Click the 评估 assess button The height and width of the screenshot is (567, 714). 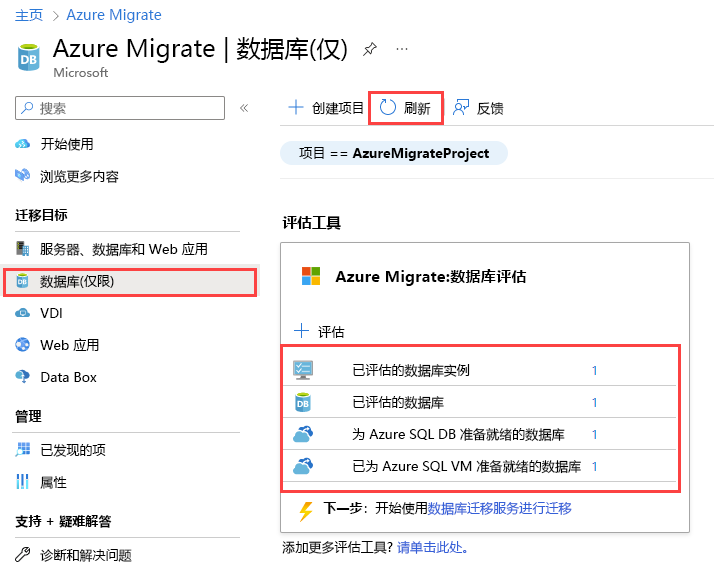tap(319, 331)
